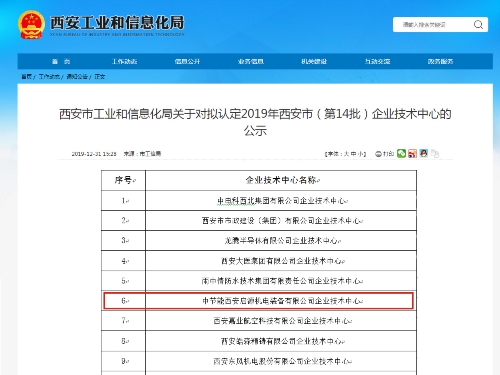Viewport: 500px width, 375px height.
Task: Select row 7 西安鹰业航空科技 entry
Action: pos(259,321)
